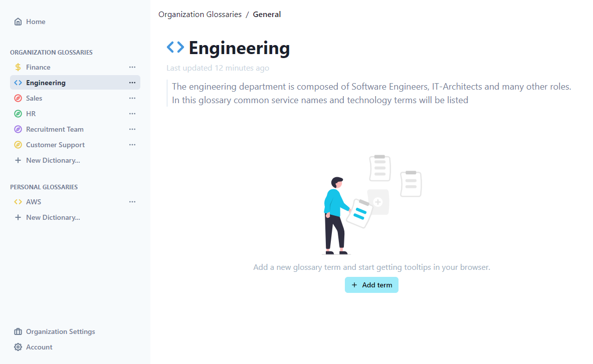Open the Engineering glossary more options menu

[132, 83]
